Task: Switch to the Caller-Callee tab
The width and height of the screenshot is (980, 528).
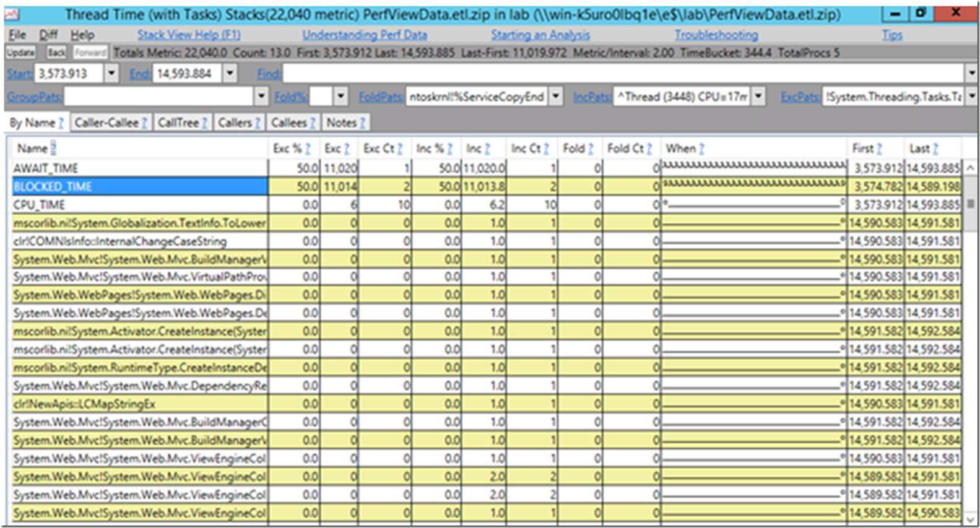Action: tap(110, 123)
